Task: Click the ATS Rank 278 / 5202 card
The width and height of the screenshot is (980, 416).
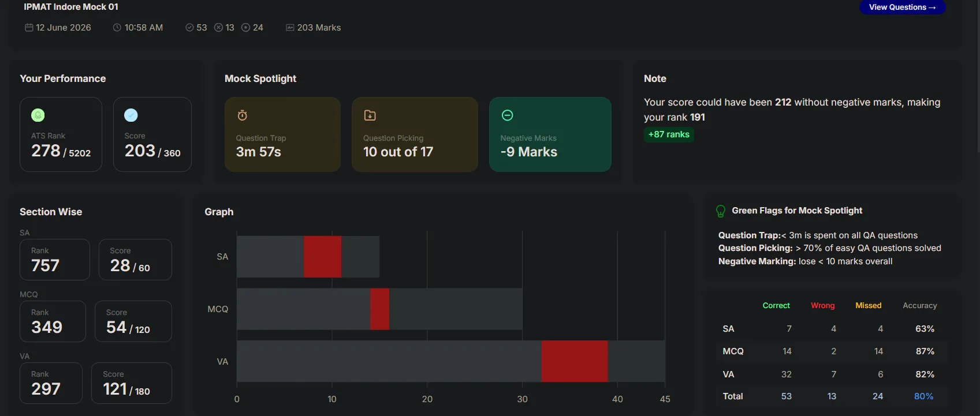Action: pyautogui.click(x=61, y=134)
